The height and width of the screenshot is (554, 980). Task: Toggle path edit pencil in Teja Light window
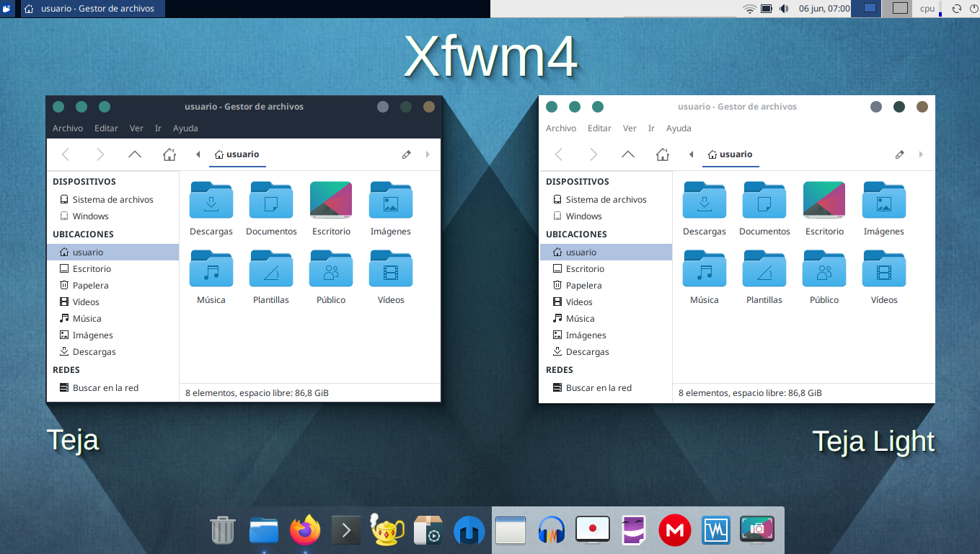click(x=900, y=154)
